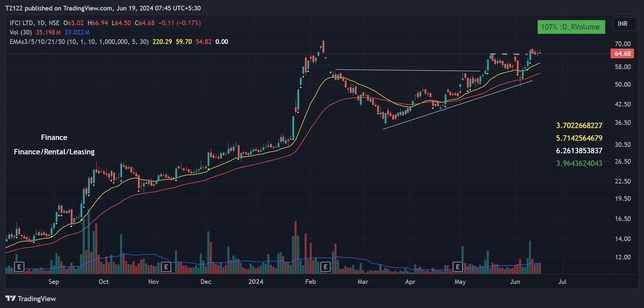Click the 22.50 price axis label
644x308 pixels.
coord(623,182)
